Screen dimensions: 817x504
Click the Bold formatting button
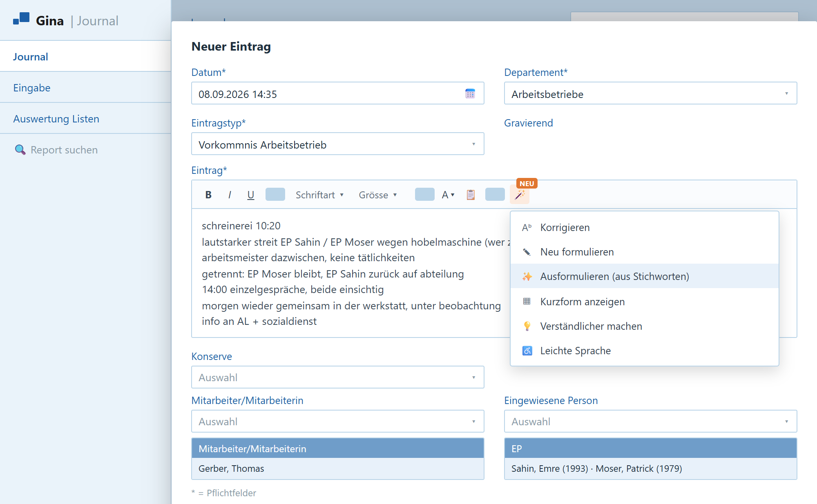(208, 195)
